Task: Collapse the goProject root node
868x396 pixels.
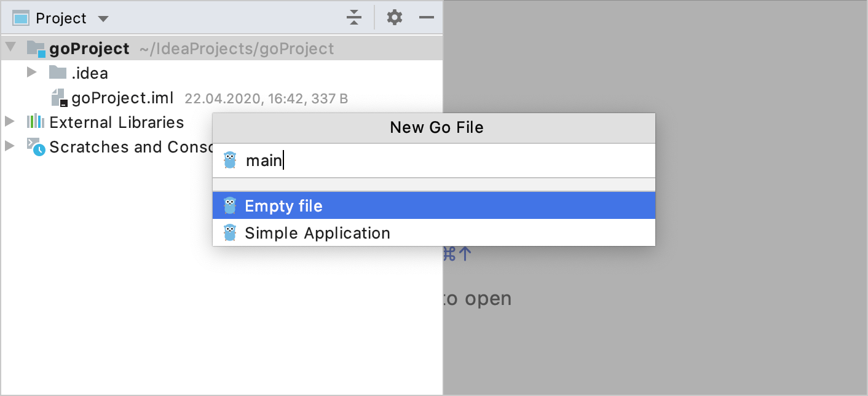Action: (10, 47)
